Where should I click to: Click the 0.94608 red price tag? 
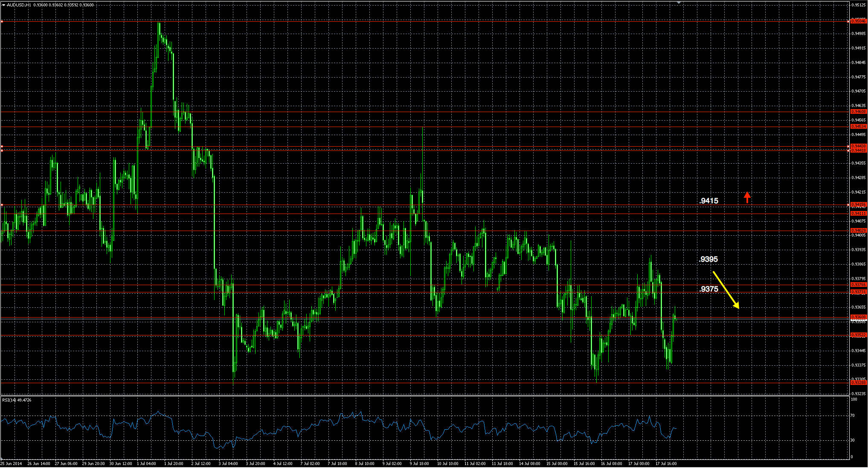[859, 112]
